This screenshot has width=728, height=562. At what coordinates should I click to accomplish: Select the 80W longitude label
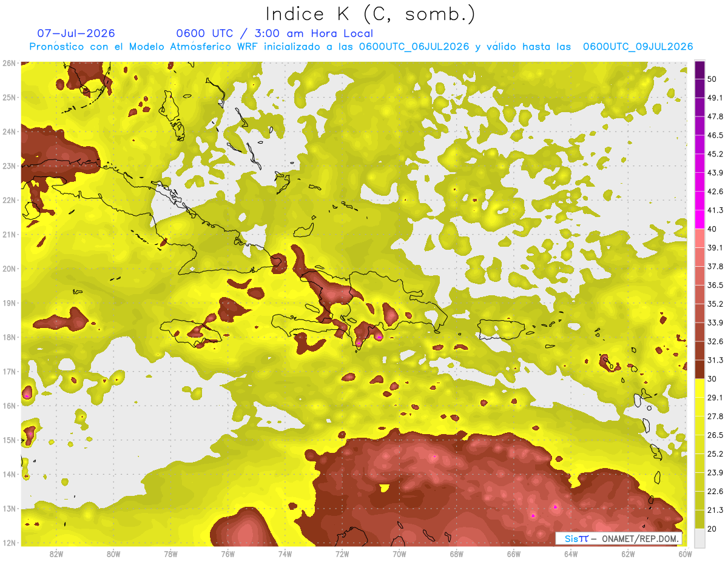113,554
